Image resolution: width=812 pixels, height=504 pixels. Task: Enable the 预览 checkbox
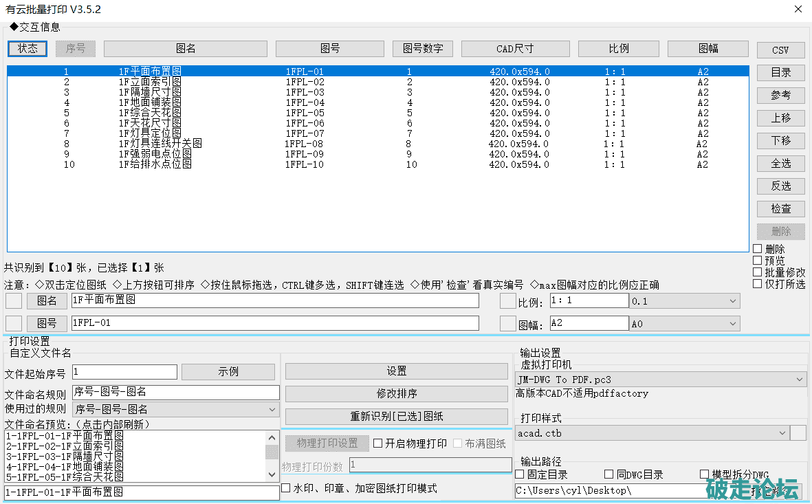tap(758, 261)
